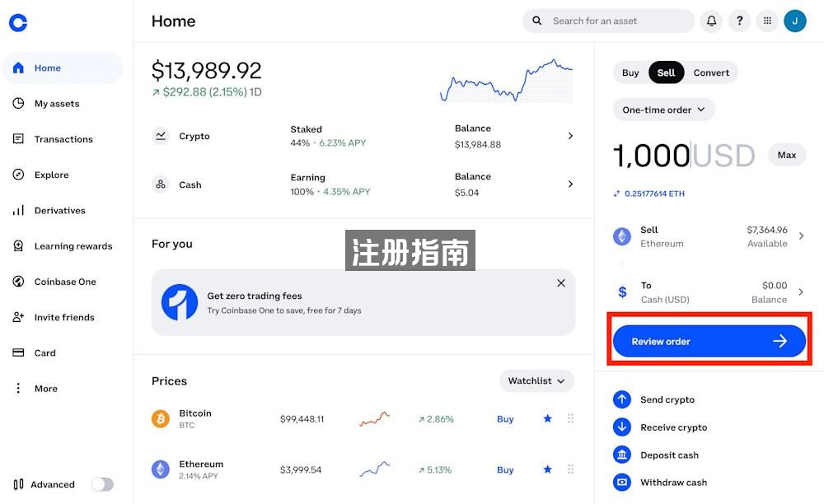The image size is (824, 504).
Task: Click the Review order button
Action: pos(709,341)
